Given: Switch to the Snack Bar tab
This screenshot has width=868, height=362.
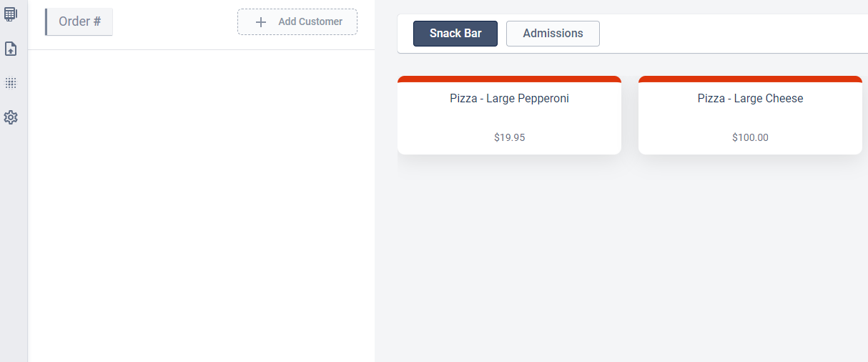Looking at the screenshot, I should point(455,34).
